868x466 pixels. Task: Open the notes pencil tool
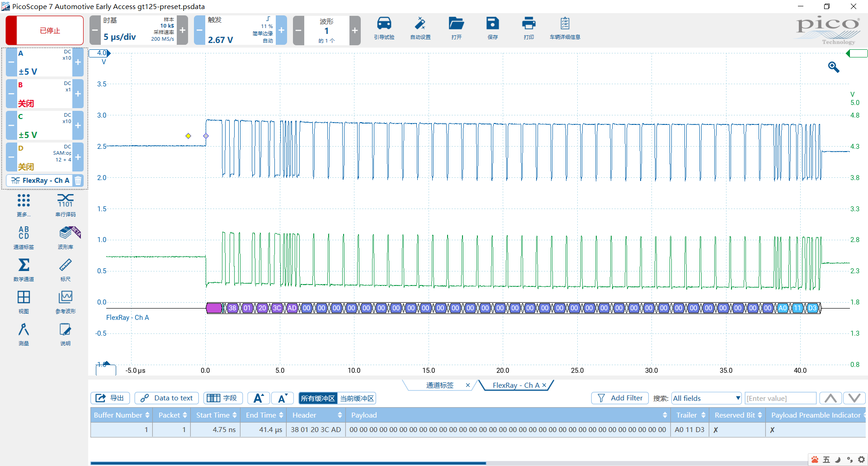coord(66,334)
